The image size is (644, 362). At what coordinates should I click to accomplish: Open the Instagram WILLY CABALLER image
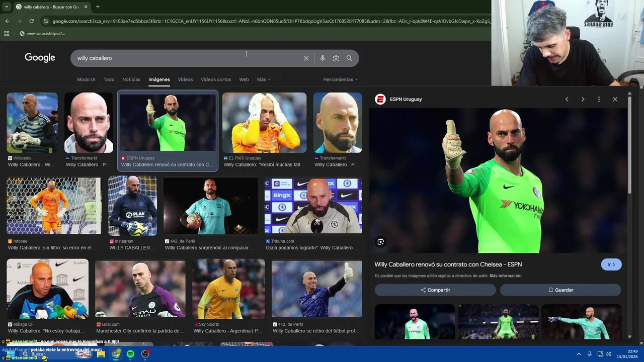click(132, 206)
